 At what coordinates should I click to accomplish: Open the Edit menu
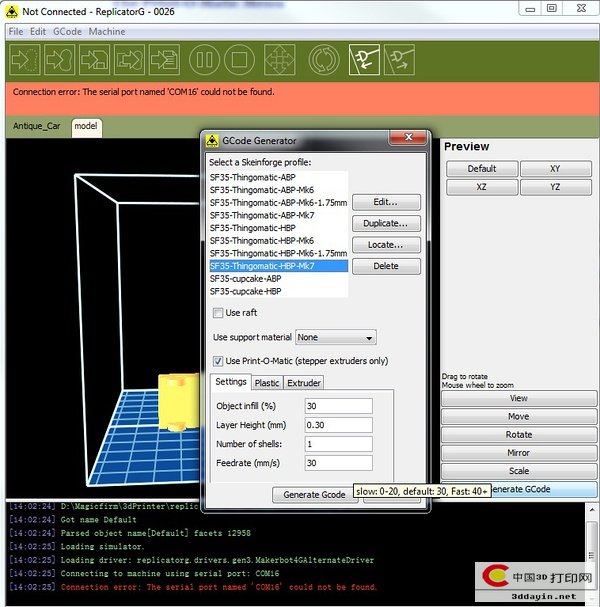(38, 32)
